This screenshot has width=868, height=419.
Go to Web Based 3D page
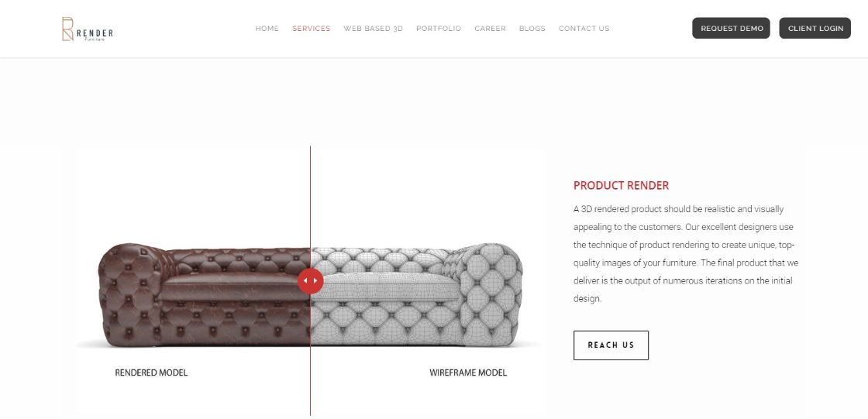tap(373, 28)
